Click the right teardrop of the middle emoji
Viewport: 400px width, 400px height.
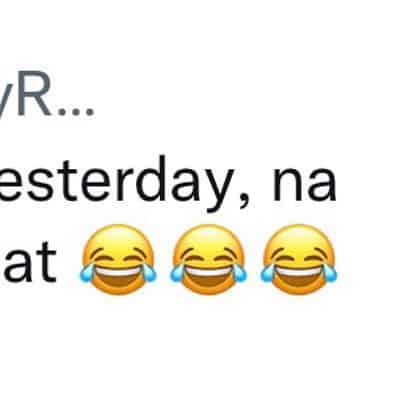tap(240, 273)
